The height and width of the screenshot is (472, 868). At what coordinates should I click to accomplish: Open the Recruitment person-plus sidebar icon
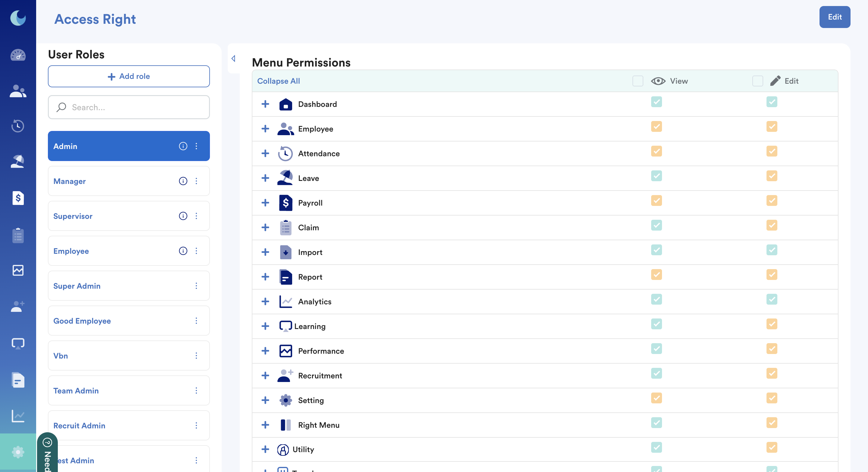click(18, 306)
